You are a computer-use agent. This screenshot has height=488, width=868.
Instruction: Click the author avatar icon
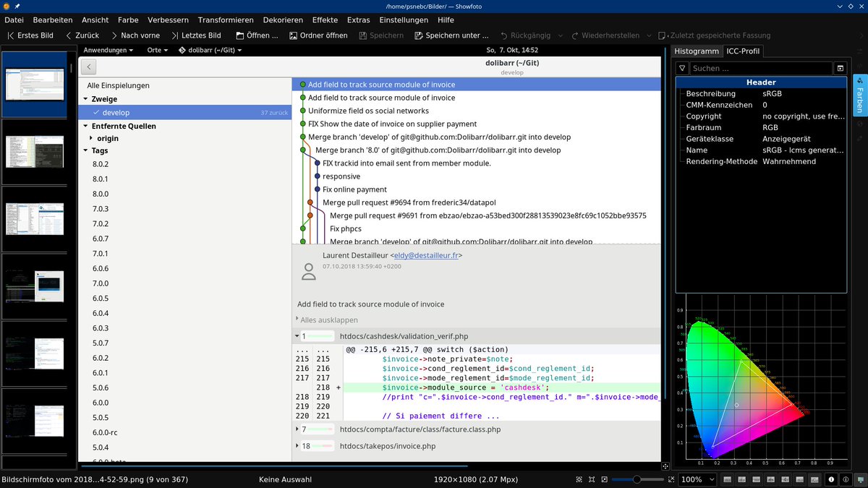click(x=309, y=271)
